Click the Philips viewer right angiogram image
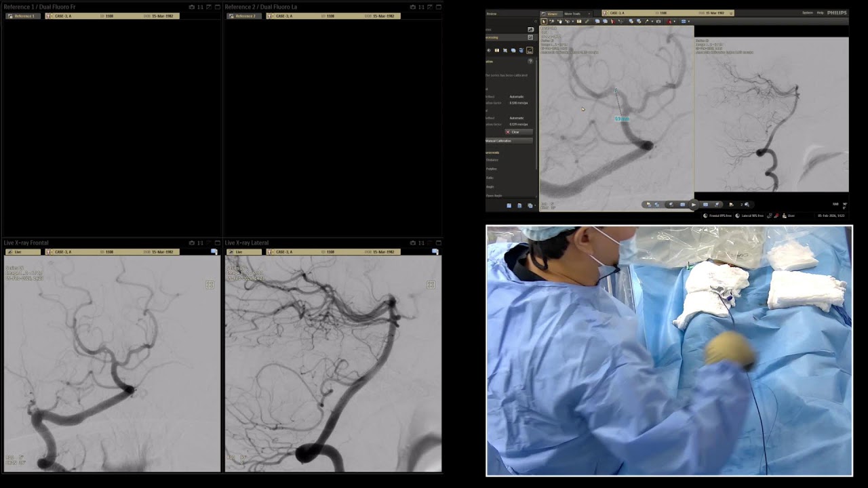The width and height of the screenshot is (868, 488). tap(772, 115)
